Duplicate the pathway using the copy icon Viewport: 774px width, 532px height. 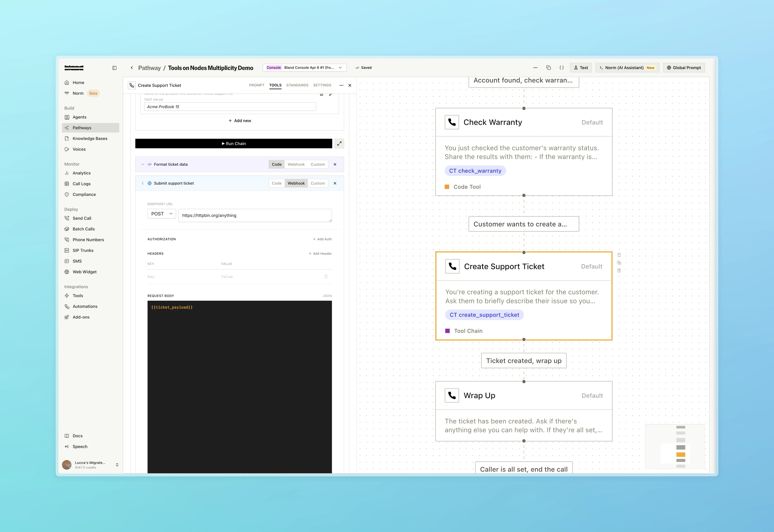(548, 67)
